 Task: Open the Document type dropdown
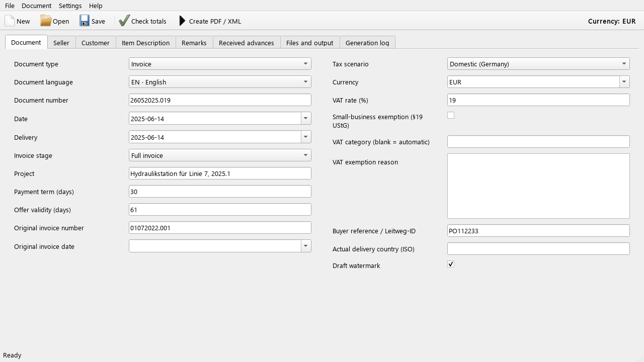point(220,64)
